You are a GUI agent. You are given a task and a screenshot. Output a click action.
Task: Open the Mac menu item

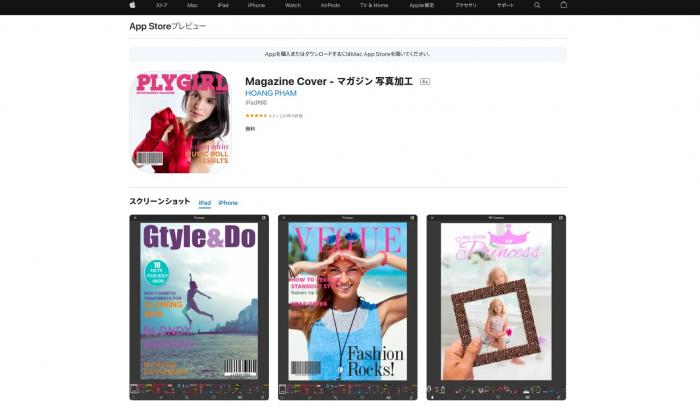(192, 5)
